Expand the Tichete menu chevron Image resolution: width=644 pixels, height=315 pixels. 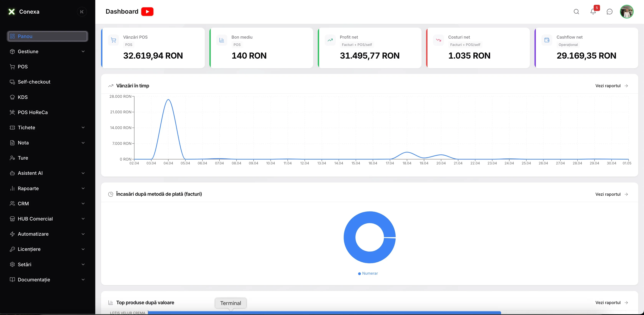click(x=83, y=128)
